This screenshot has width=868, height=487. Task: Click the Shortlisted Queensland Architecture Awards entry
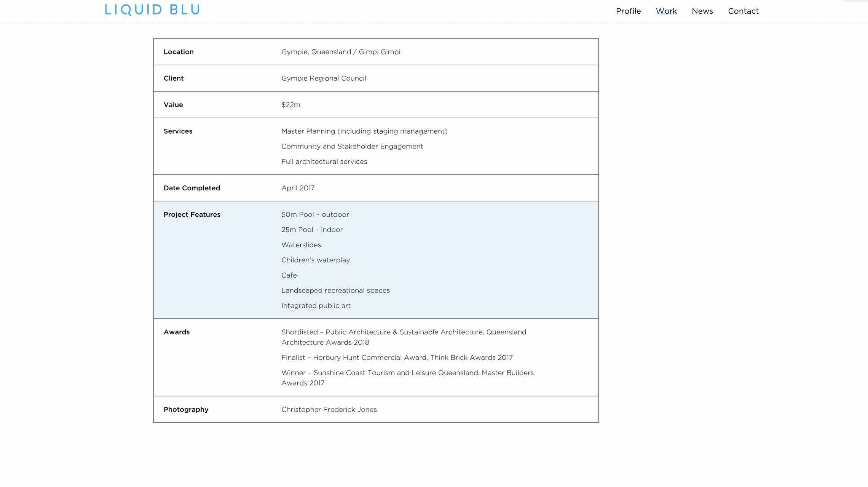404,337
